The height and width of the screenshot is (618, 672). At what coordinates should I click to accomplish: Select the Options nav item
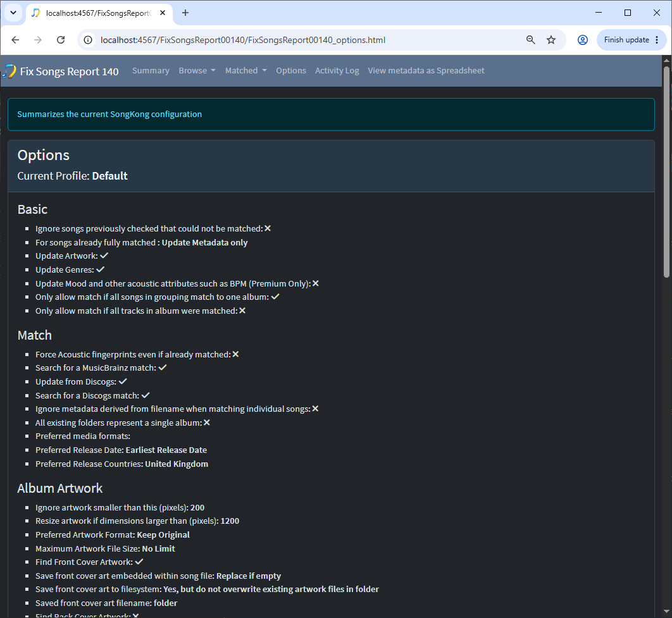pos(291,71)
